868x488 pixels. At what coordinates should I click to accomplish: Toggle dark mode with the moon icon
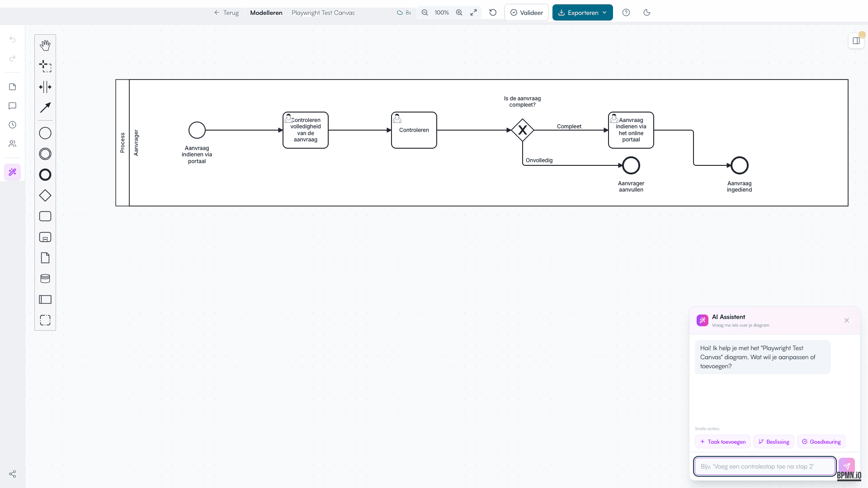click(647, 13)
